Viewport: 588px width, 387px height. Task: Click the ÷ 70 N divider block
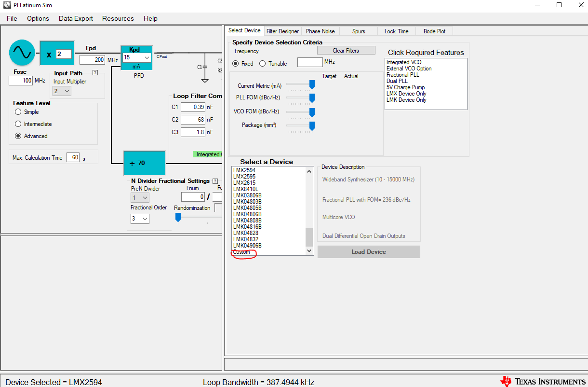click(x=145, y=163)
